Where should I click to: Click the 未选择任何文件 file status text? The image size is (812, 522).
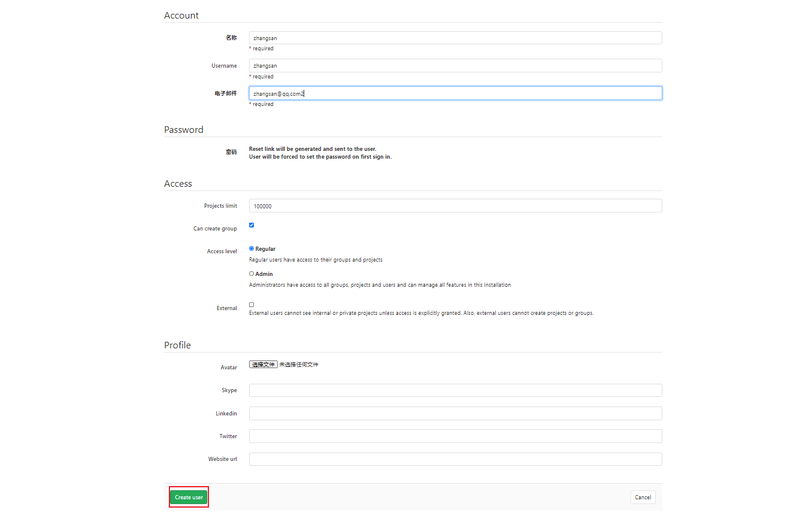(299, 364)
